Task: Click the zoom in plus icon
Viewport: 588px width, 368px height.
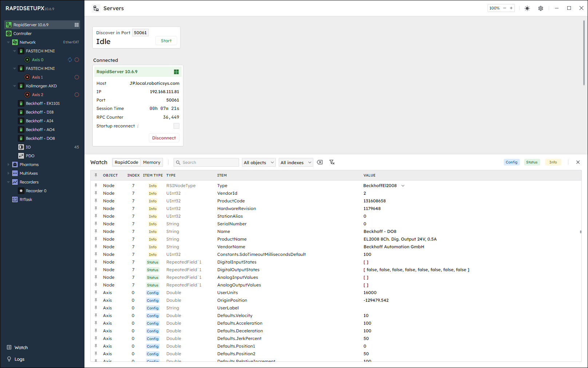Action: pyautogui.click(x=511, y=8)
